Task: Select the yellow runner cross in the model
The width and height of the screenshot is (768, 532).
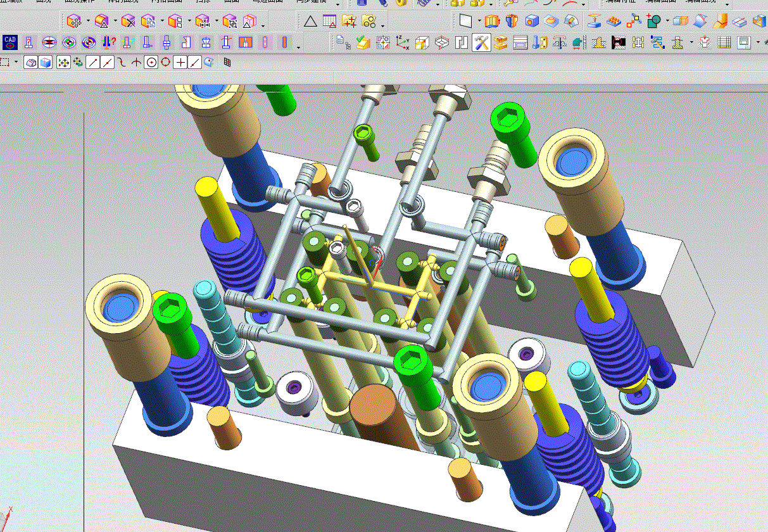Action: tap(374, 283)
